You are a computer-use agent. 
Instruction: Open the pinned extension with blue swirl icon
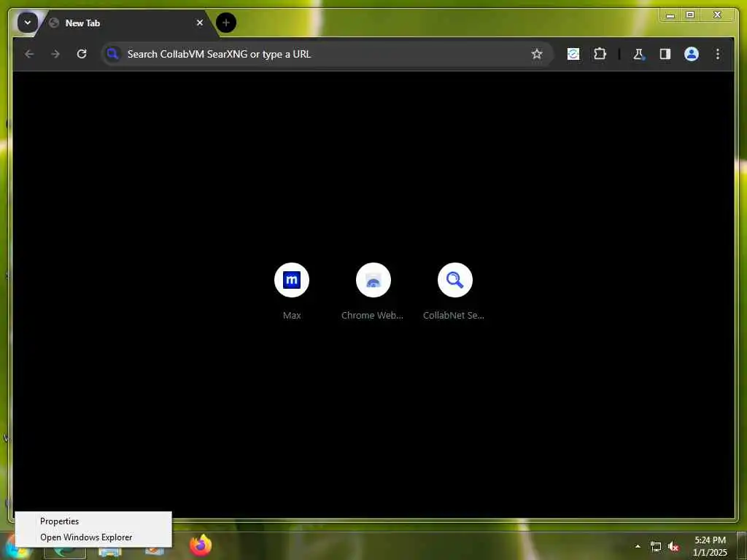point(573,54)
